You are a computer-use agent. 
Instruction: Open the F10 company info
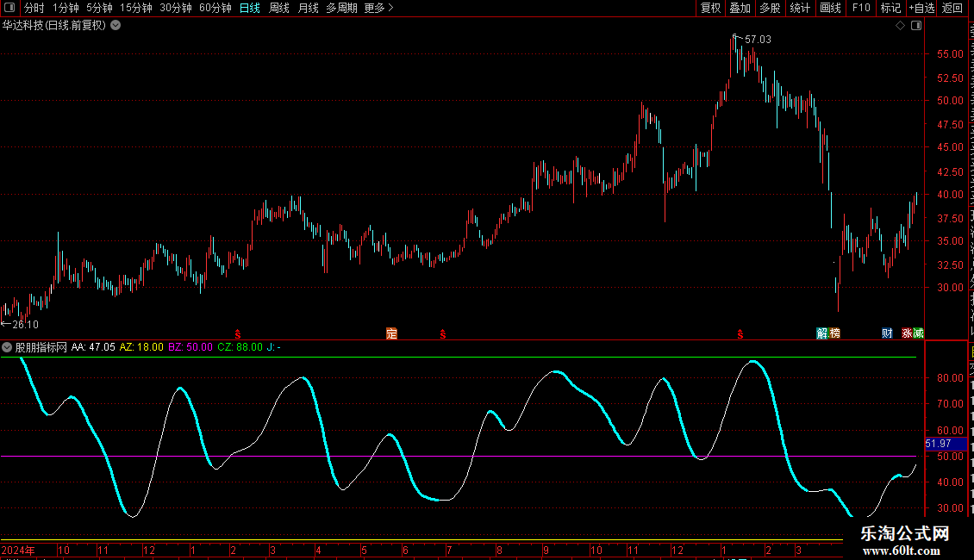[x=861, y=8]
